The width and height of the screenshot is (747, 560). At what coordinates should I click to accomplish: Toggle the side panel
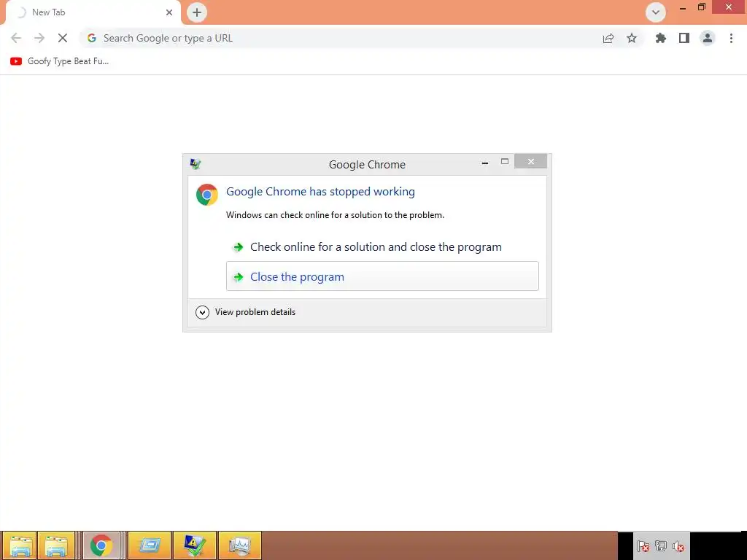coord(684,38)
